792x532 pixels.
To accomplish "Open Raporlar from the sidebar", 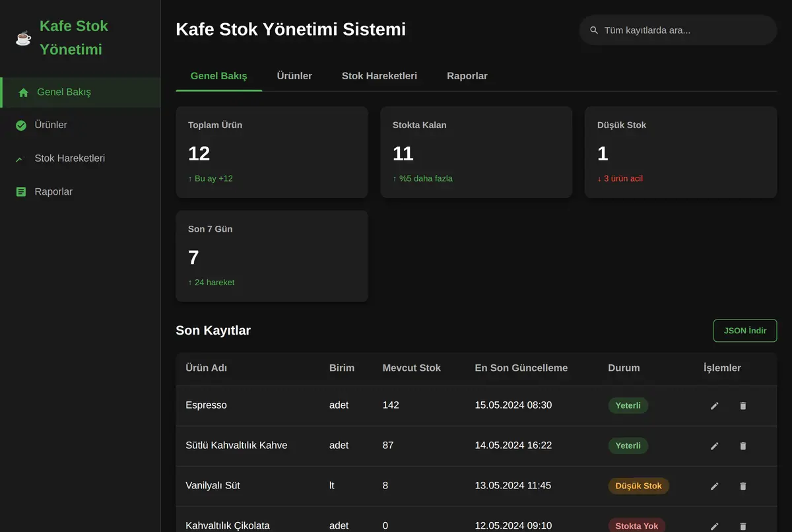I will (x=80, y=192).
